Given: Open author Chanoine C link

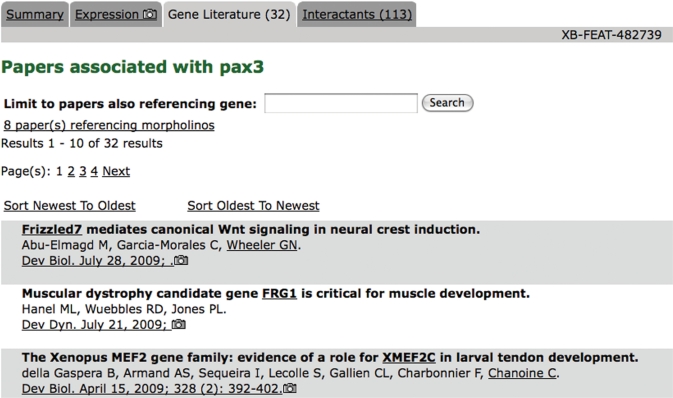Looking at the screenshot, I should [x=522, y=373].
